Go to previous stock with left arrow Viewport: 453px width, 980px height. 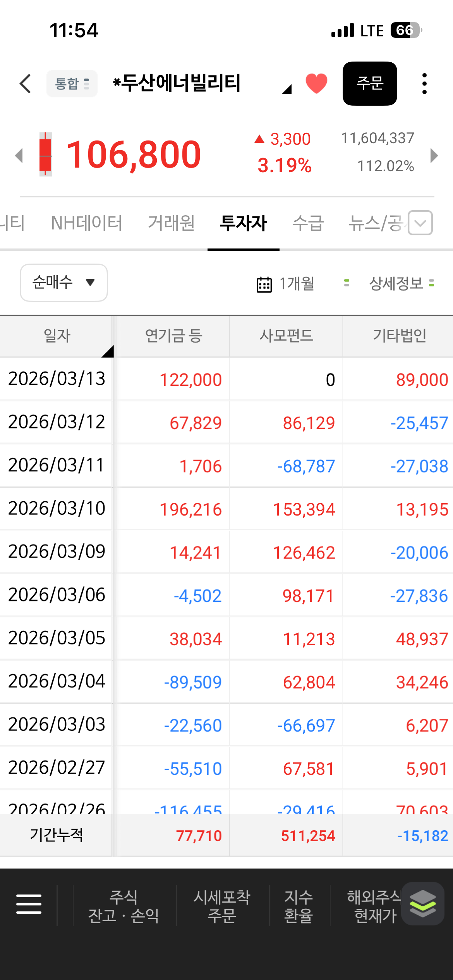coord(19,156)
